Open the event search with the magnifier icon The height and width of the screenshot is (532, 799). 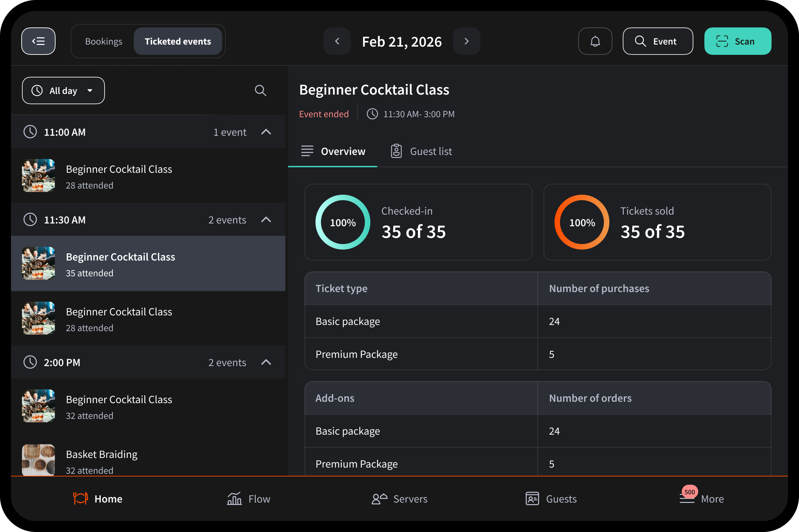pos(641,41)
